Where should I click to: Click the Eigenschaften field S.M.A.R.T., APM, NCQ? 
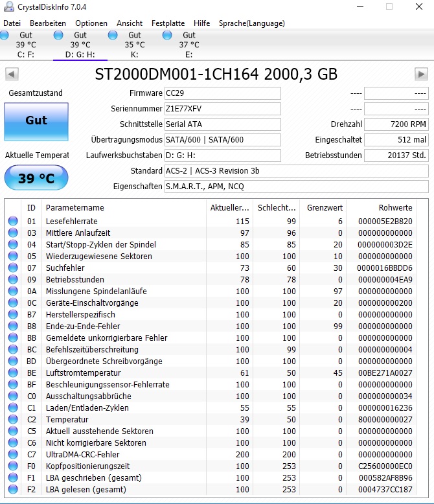pyautogui.click(x=297, y=187)
